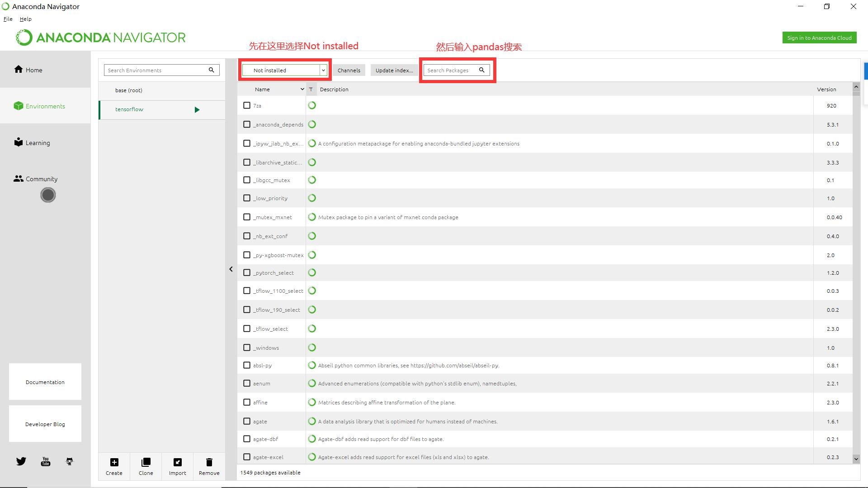The width and height of the screenshot is (868, 488).
Task: Check the 7za package checkbox
Action: click(247, 105)
